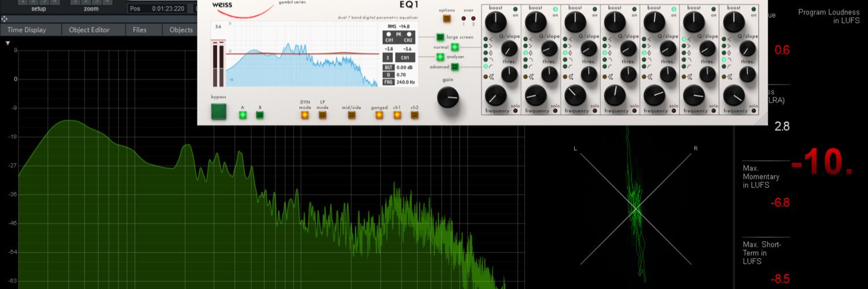
Task: Click the main gain knob
Action: tap(448, 97)
